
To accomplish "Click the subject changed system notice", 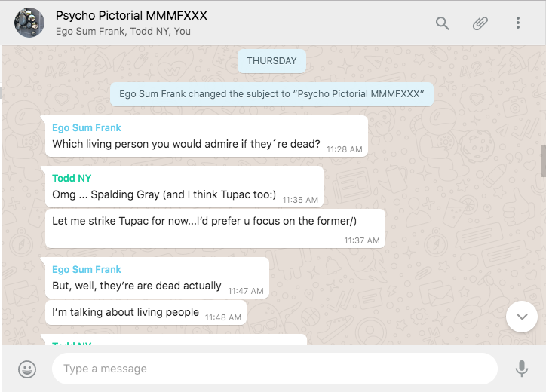I will [271, 94].
